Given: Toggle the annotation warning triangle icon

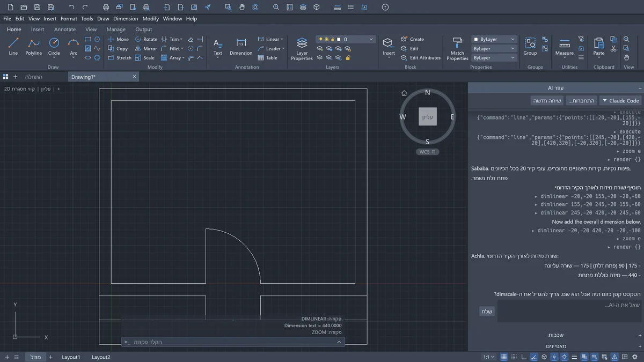Looking at the screenshot, I should point(615,357).
